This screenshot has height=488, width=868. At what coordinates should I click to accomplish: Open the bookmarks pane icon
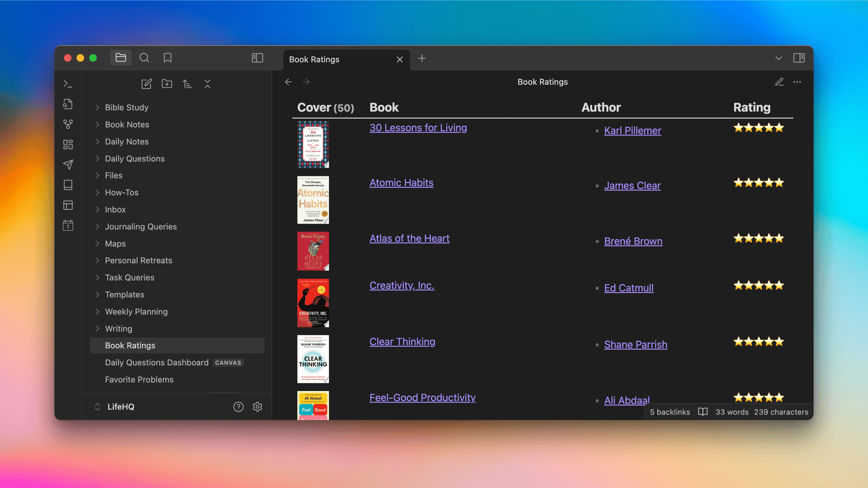coord(167,58)
